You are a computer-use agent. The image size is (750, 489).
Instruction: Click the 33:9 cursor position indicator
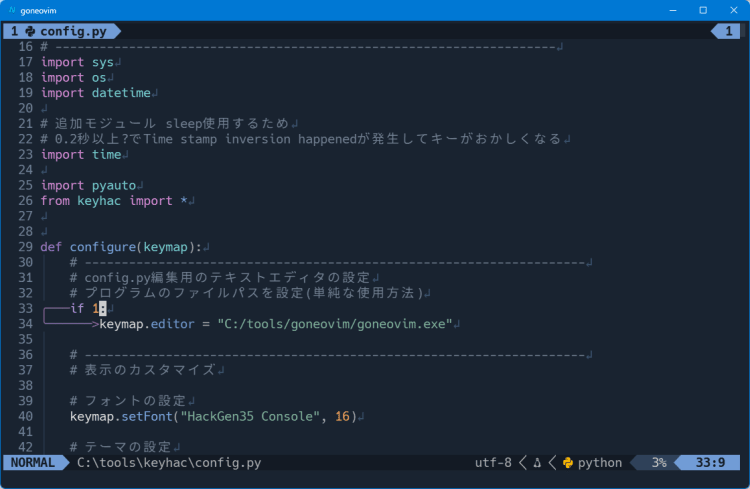click(x=710, y=463)
